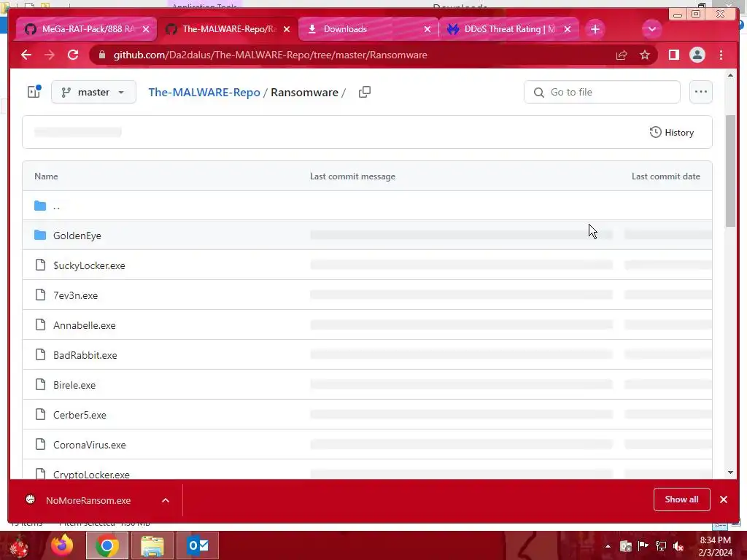The height and width of the screenshot is (560, 747).
Task: Open Annabelle.exe file
Action: (x=85, y=325)
